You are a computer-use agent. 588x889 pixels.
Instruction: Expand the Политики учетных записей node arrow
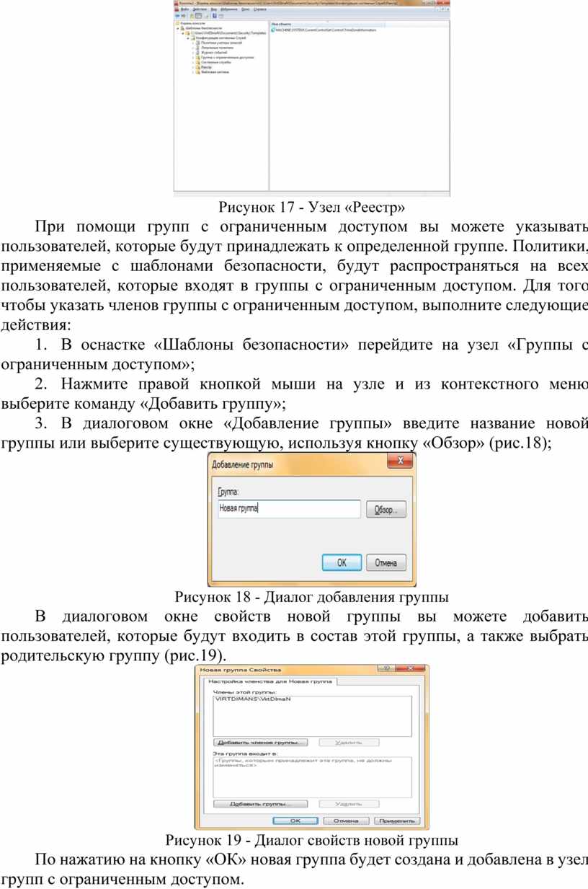[193, 43]
